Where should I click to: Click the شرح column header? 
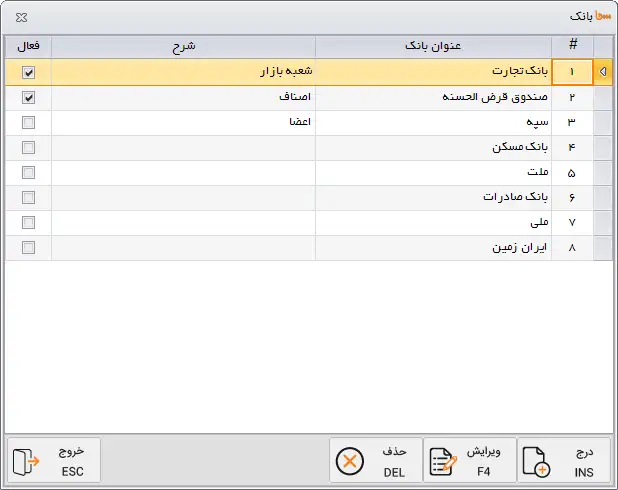point(183,46)
